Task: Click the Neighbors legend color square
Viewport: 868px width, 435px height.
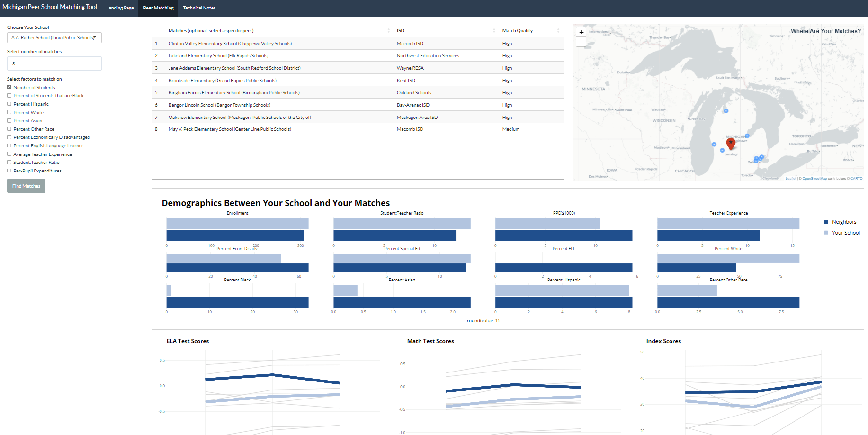Action: [x=826, y=221]
